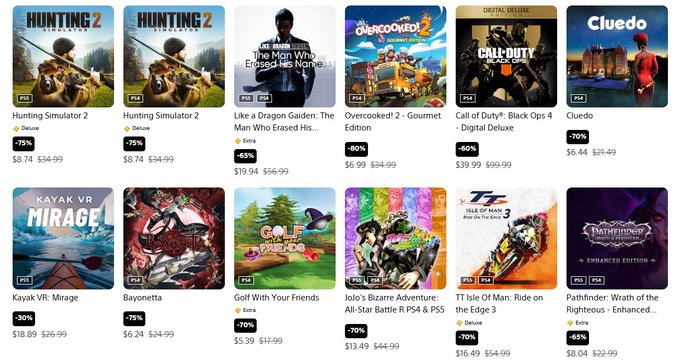Click the PS5 platform badge on Kayak VR: Mirage cover
Image resolution: width=680 pixels, height=364 pixels.
point(24,280)
